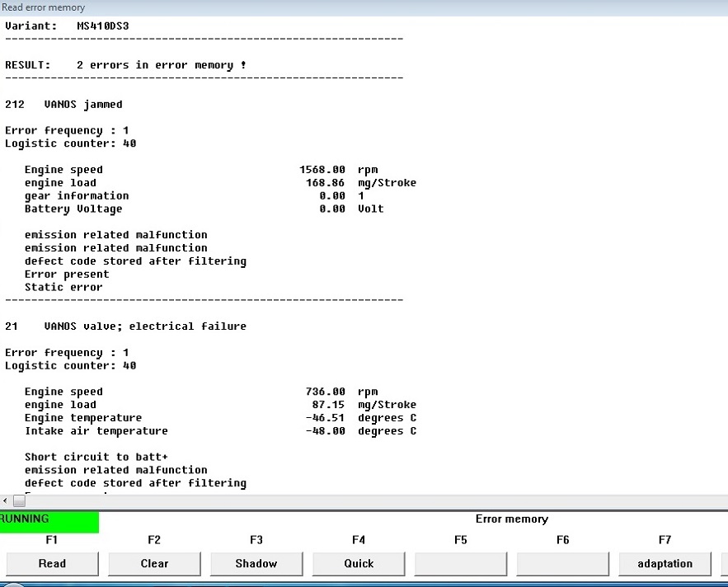Click the 'Error memory' label above buttons
728x587 pixels.
[511, 519]
